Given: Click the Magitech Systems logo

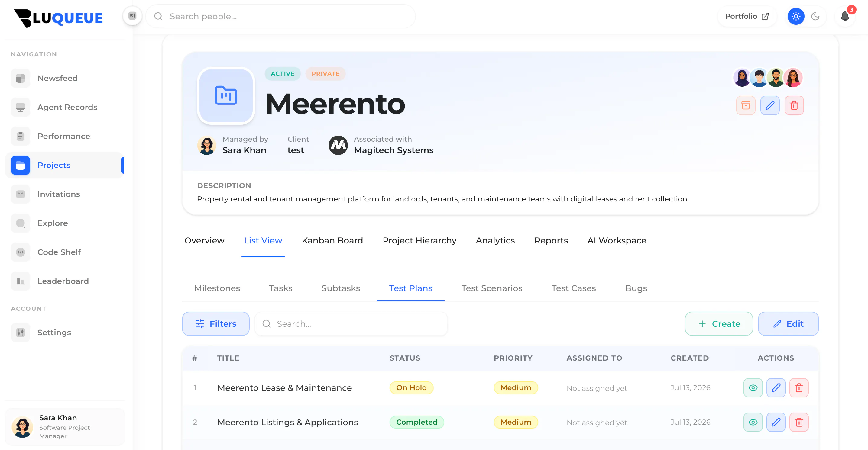Looking at the screenshot, I should [x=338, y=145].
